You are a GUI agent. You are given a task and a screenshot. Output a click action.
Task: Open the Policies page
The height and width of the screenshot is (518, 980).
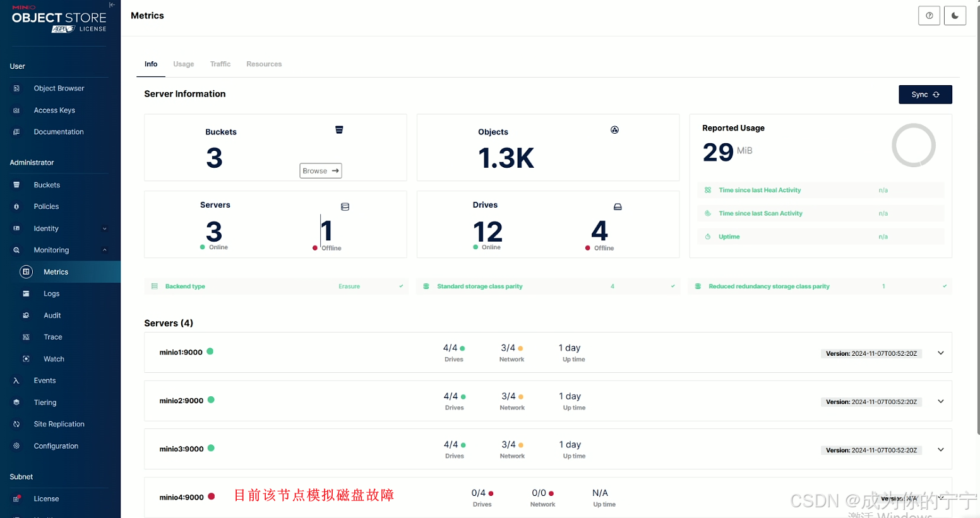tap(46, 206)
